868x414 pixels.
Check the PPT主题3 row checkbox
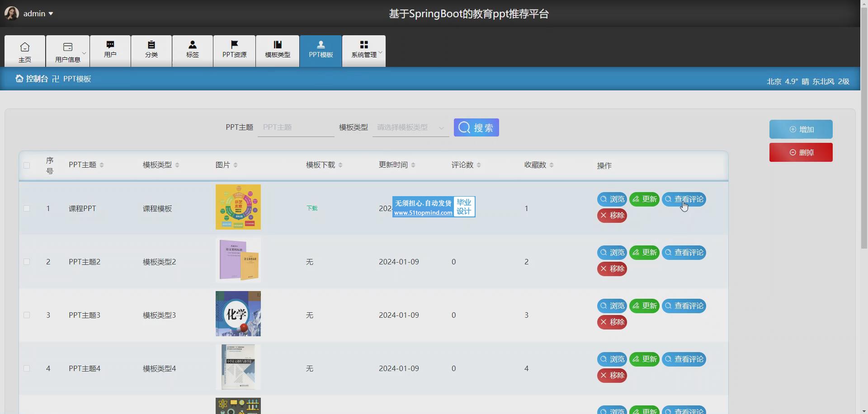(x=27, y=315)
